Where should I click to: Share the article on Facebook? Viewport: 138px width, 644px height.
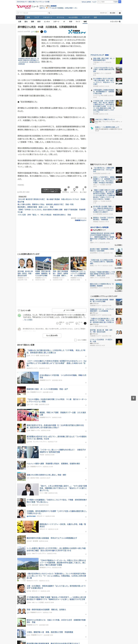point(45,32)
